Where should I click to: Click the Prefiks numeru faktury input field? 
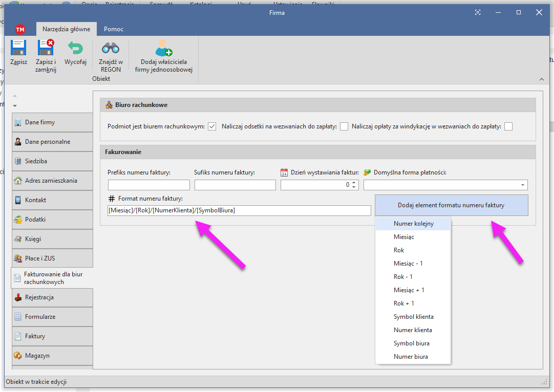pyautogui.click(x=148, y=185)
